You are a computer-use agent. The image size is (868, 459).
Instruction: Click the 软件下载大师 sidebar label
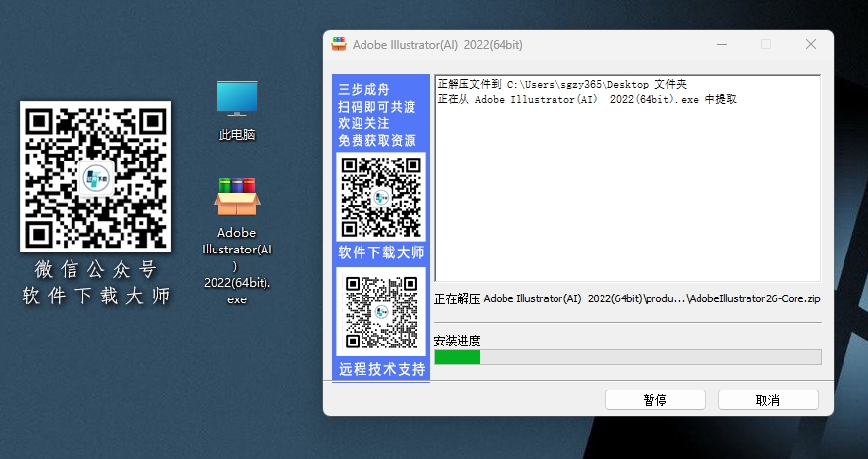(381, 252)
